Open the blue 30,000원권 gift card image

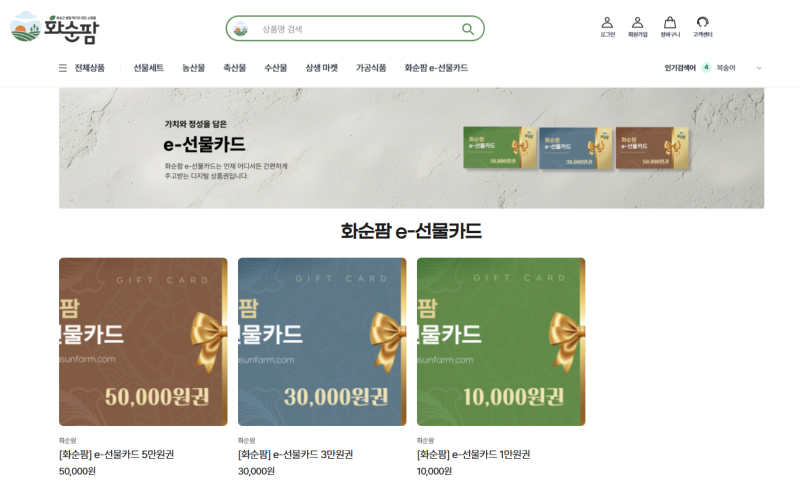pyautogui.click(x=322, y=342)
